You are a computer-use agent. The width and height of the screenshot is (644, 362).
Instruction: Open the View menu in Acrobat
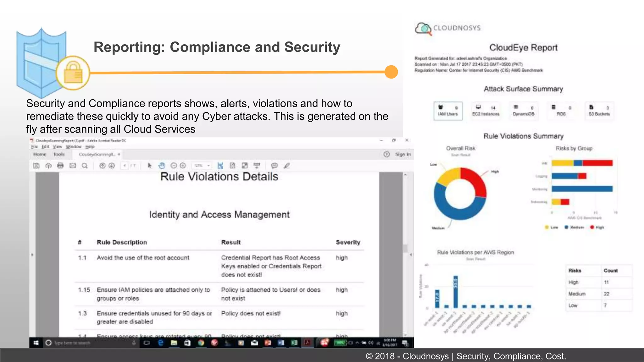(x=57, y=147)
